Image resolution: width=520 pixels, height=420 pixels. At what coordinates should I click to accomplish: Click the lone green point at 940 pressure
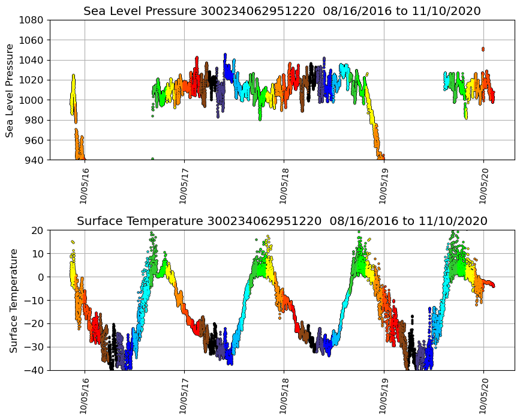tap(152, 159)
